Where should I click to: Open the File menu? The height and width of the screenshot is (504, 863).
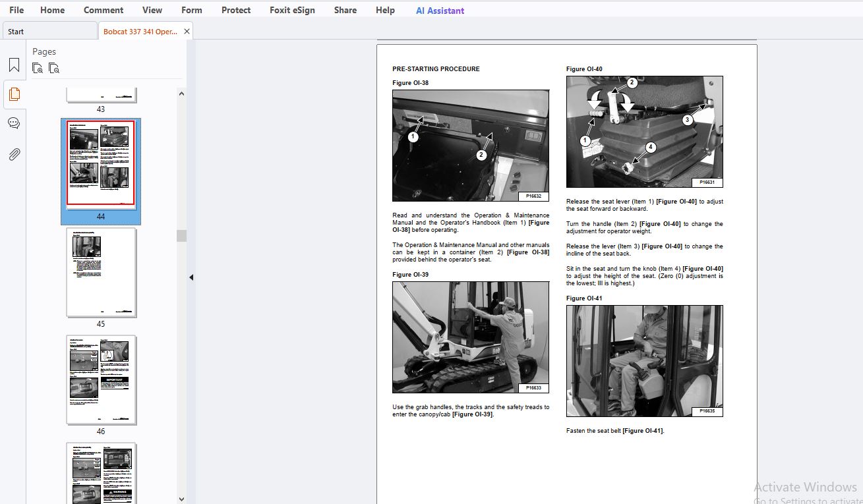coord(16,10)
